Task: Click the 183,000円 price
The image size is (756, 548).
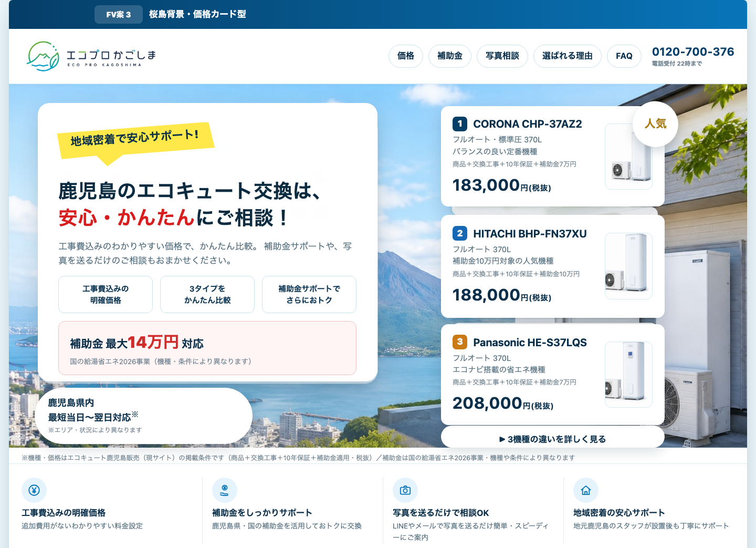Action: pyautogui.click(x=502, y=185)
